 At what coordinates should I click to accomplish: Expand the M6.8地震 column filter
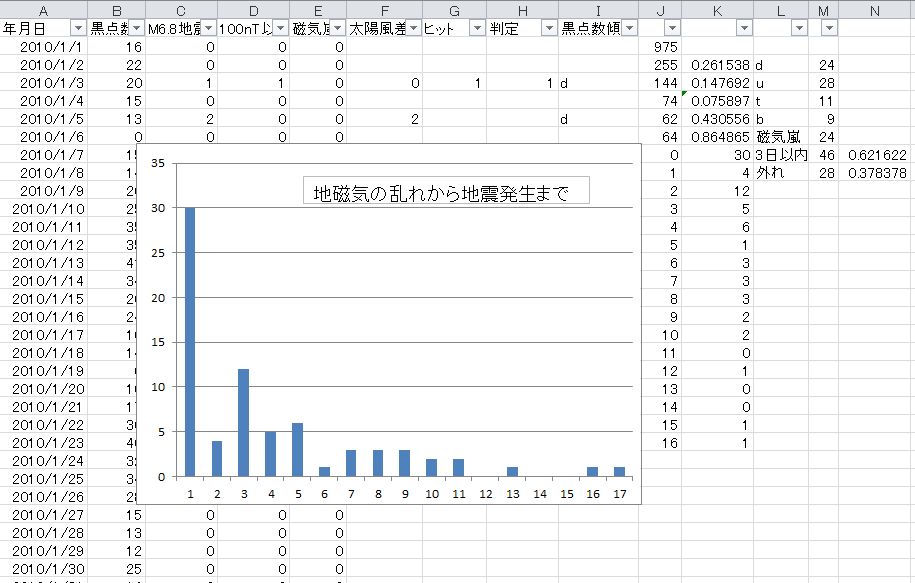(x=208, y=28)
